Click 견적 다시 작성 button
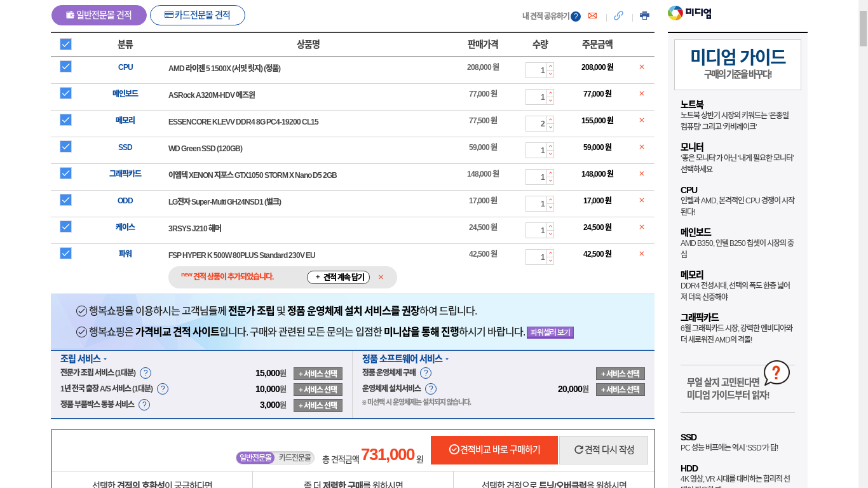The height and width of the screenshot is (488, 868). coord(604,450)
